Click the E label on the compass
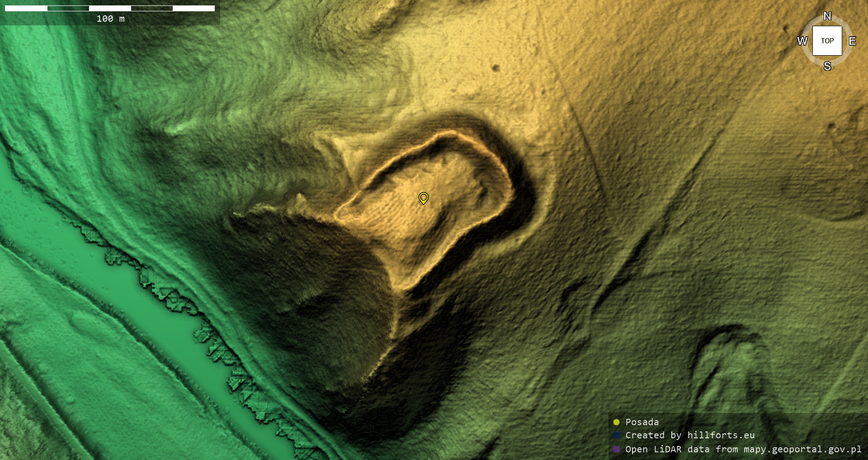The height and width of the screenshot is (460, 868). [852, 41]
